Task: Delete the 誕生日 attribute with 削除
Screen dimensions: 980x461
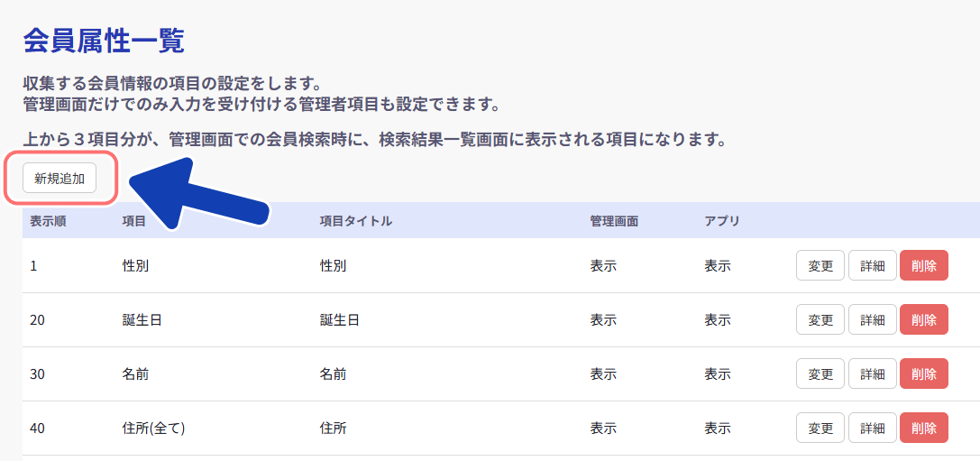Action: click(x=923, y=320)
